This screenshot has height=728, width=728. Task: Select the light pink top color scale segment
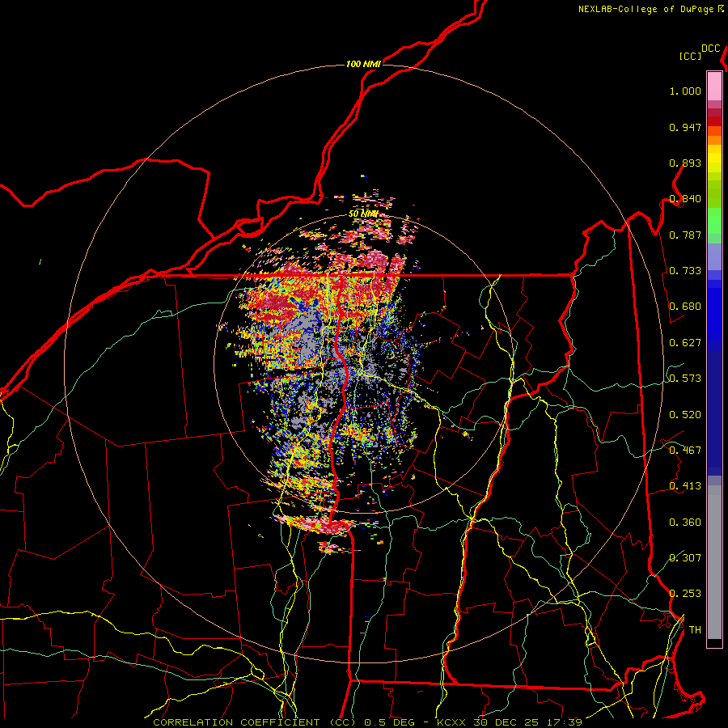(714, 86)
